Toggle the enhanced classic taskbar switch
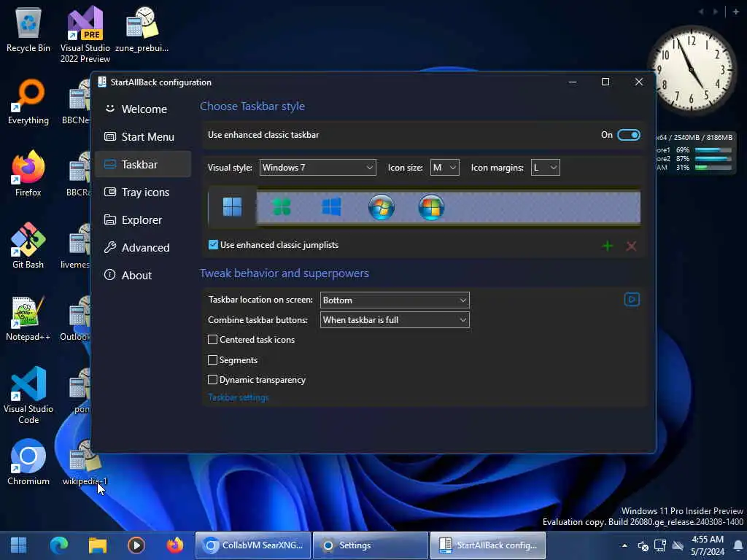 point(628,135)
